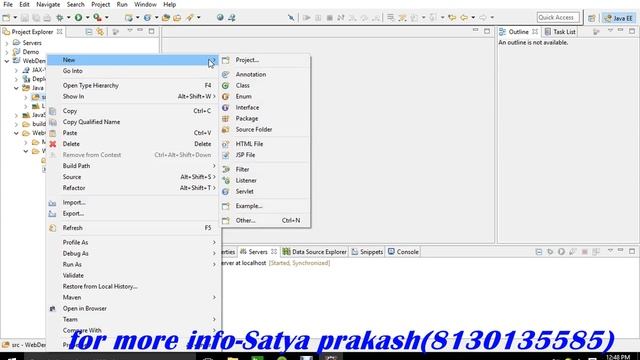Open Project Explorer View Menu triangle
Image resolution: width=640 pixels, height=360 pixels.
coord(129,31)
